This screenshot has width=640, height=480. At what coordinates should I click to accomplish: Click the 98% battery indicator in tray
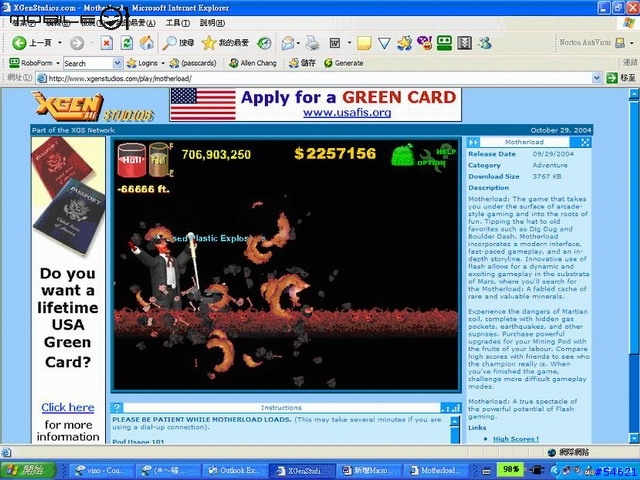[510, 469]
